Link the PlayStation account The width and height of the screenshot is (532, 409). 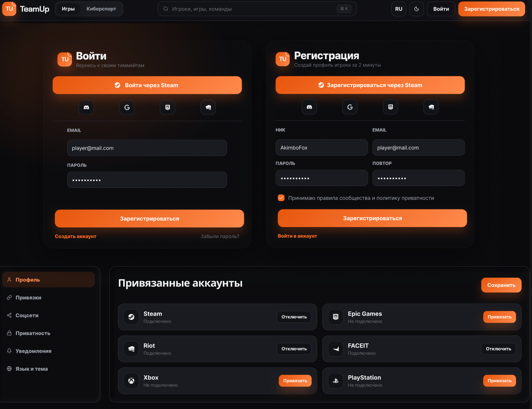click(x=499, y=381)
